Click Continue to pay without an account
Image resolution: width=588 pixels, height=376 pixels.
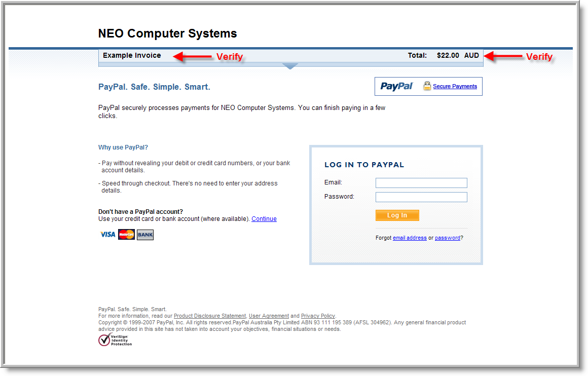click(264, 219)
